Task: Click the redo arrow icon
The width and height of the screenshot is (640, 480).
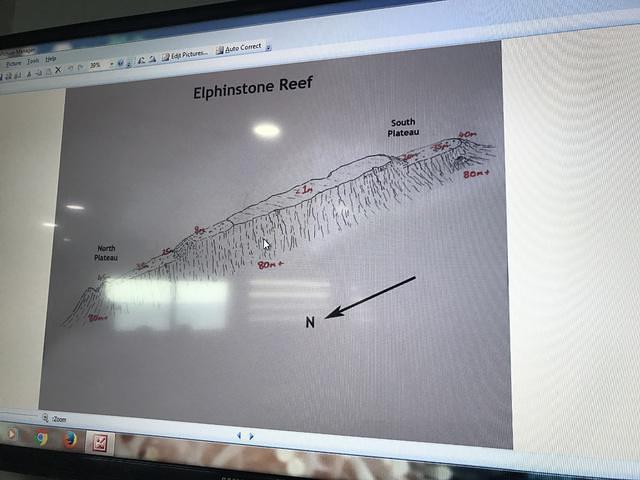Action: tap(80, 67)
